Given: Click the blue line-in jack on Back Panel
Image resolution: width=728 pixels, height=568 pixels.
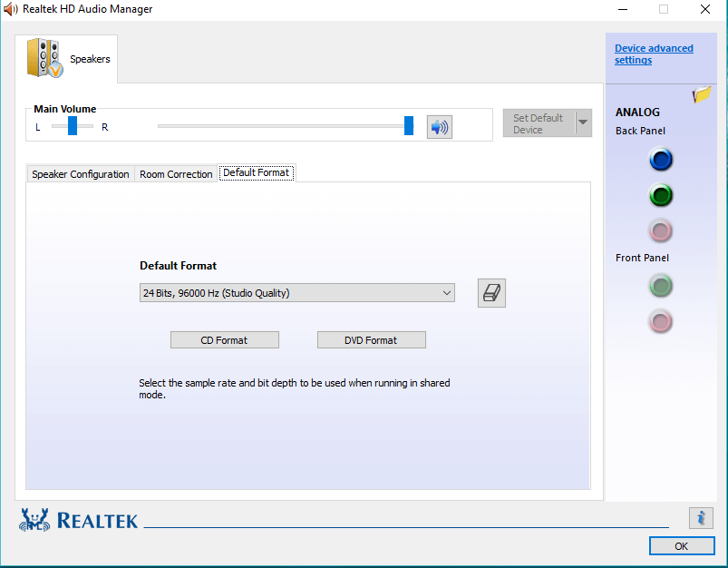Looking at the screenshot, I should (x=660, y=160).
